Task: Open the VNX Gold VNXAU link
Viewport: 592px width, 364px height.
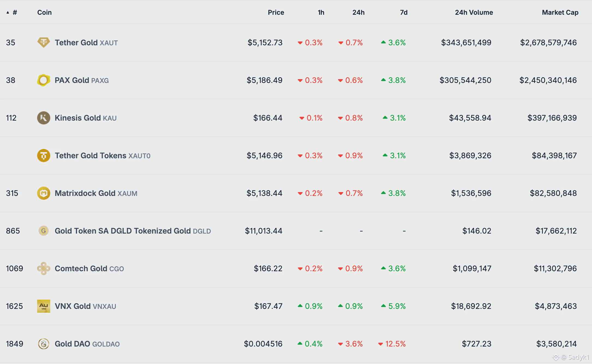Action: tap(73, 306)
